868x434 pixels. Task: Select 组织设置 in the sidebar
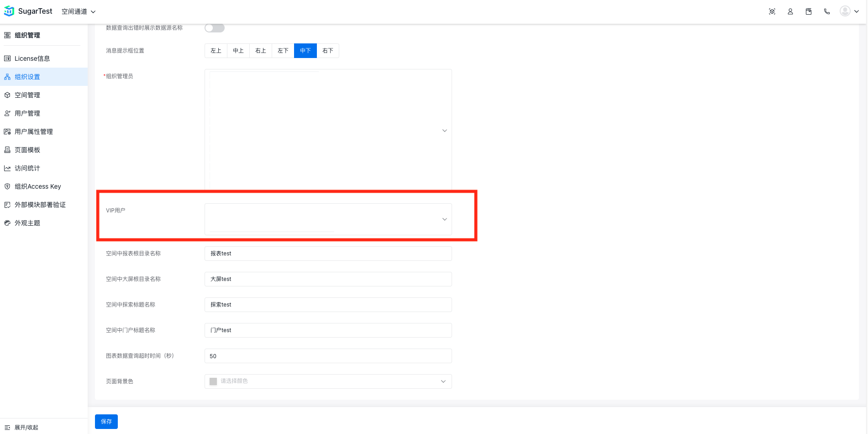point(44,77)
